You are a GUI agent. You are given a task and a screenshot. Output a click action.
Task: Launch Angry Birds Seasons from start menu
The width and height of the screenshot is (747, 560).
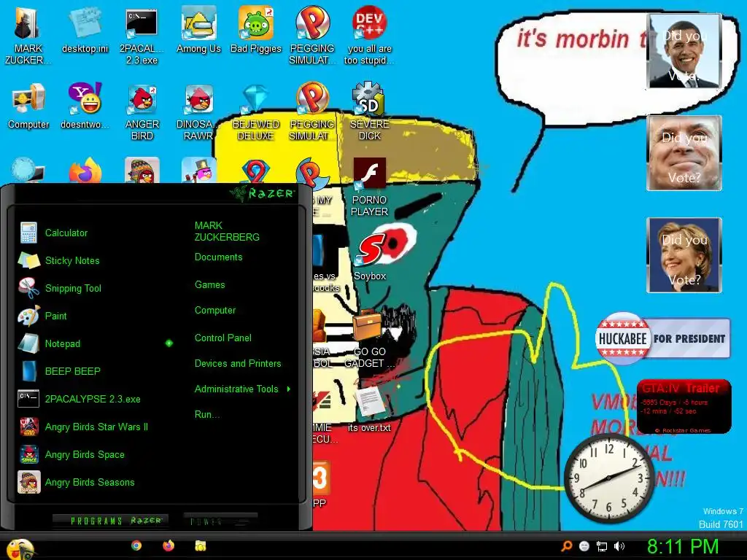click(x=90, y=482)
